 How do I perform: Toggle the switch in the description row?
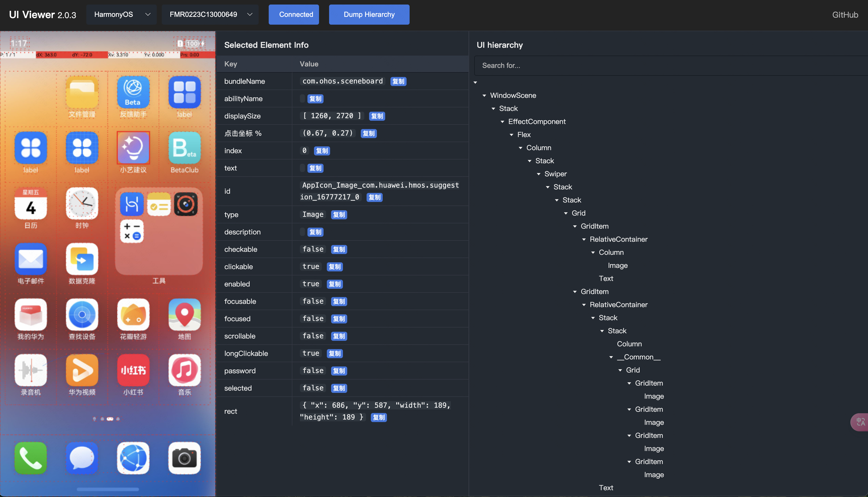pyautogui.click(x=302, y=232)
